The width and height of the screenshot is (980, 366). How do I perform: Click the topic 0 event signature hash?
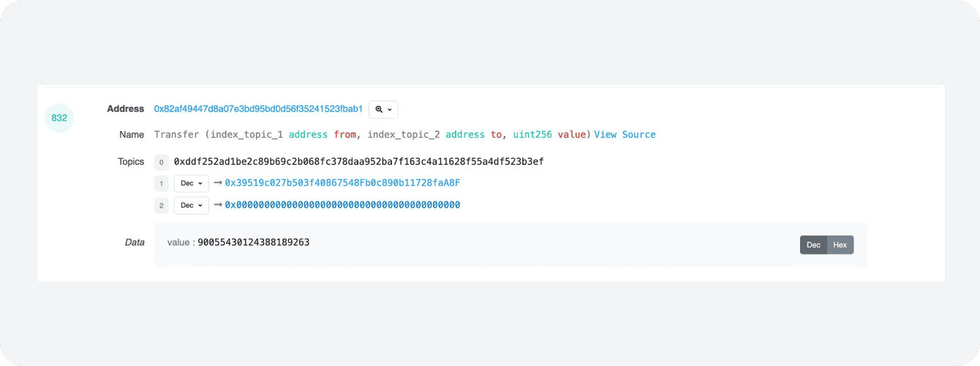pos(358,161)
